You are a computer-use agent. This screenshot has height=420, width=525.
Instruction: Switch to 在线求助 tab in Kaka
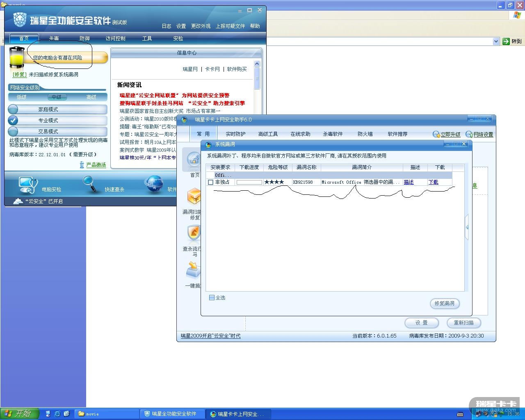pyautogui.click(x=300, y=134)
